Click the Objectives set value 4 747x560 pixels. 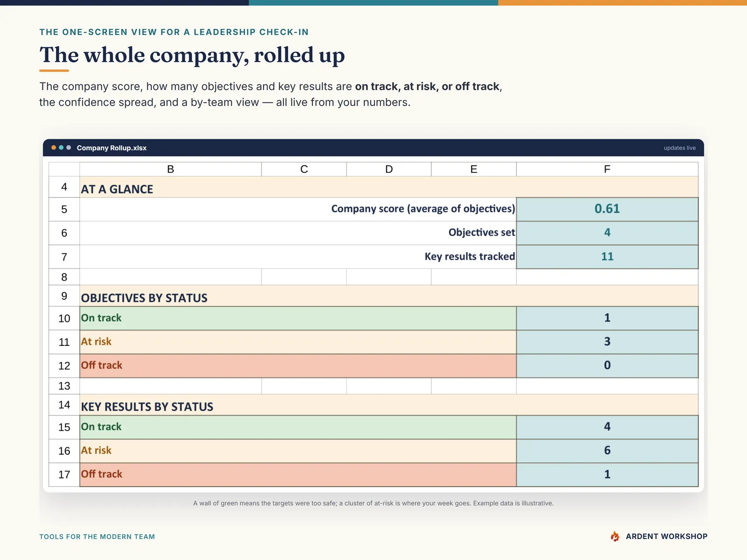point(607,233)
